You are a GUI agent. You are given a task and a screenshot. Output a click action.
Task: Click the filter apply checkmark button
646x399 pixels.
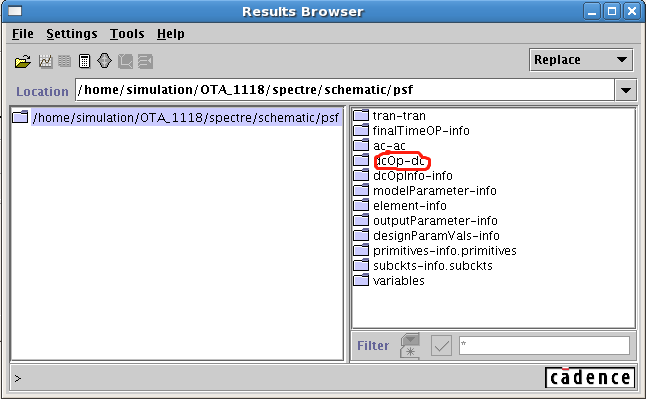(x=441, y=345)
